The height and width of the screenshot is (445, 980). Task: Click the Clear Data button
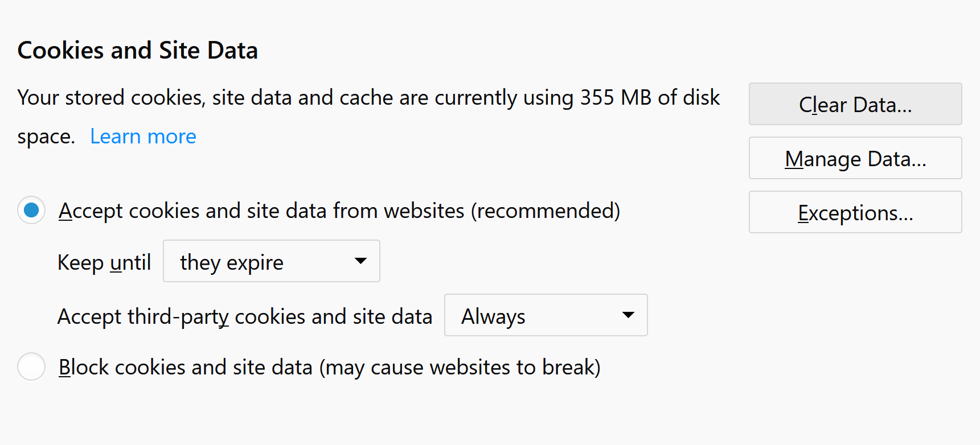click(x=855, y=104)
